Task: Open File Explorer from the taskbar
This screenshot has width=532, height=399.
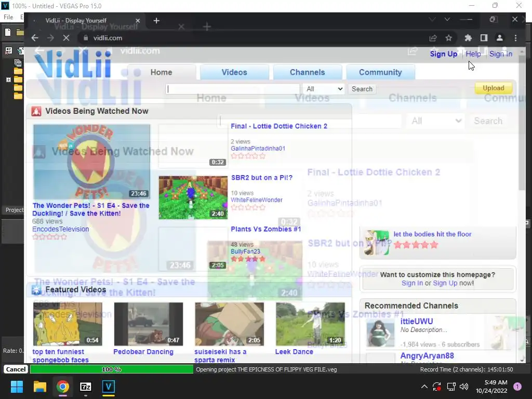Action: [39, 387]
